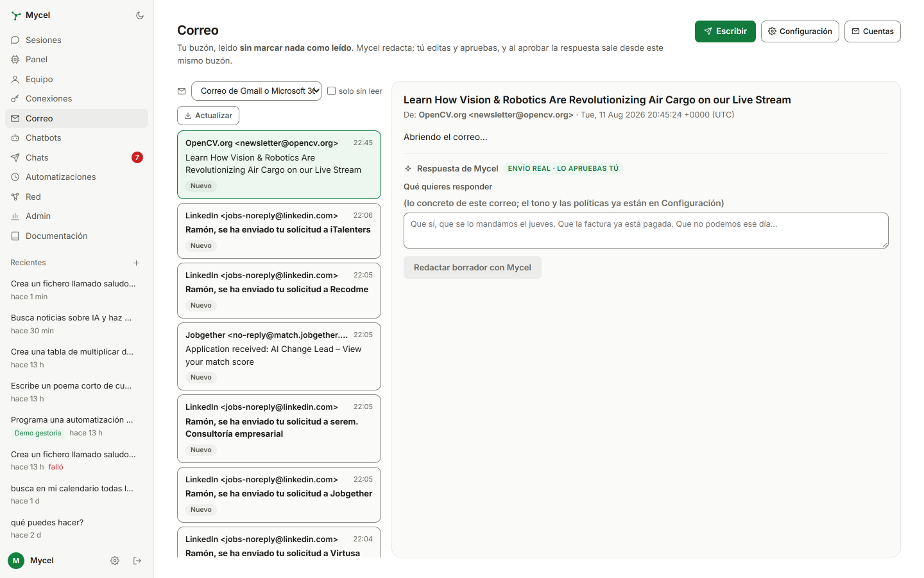This screenshot has width=924, height=578.
Task: Click Redactar borrador con Mycel
Action: point(472,268)
